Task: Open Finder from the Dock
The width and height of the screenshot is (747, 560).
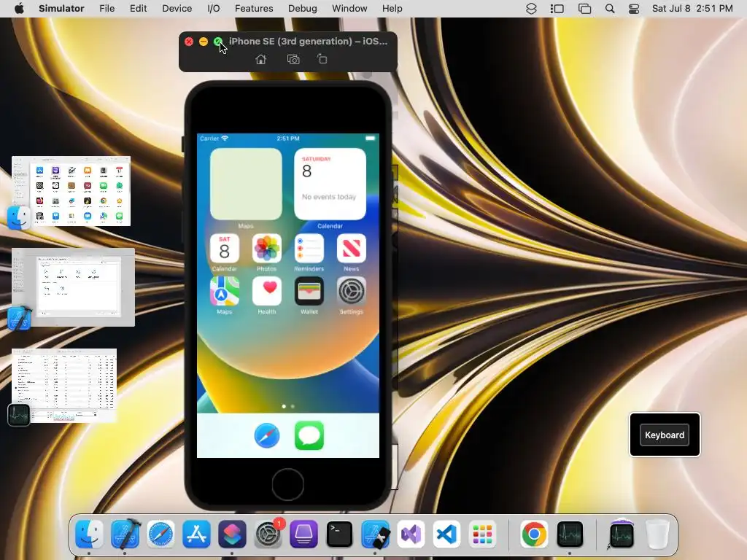Action: click(89, 534)
